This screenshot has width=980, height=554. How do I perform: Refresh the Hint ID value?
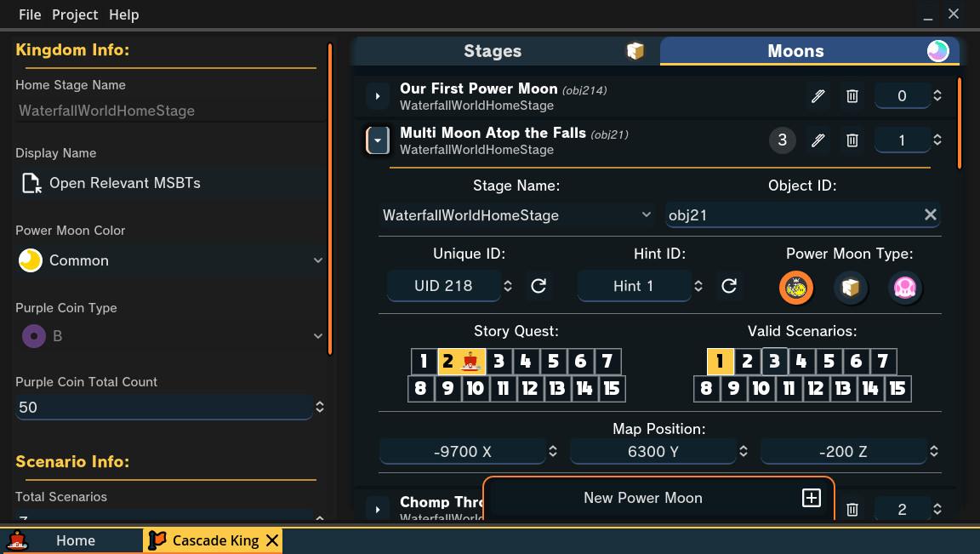pos(728,287)
